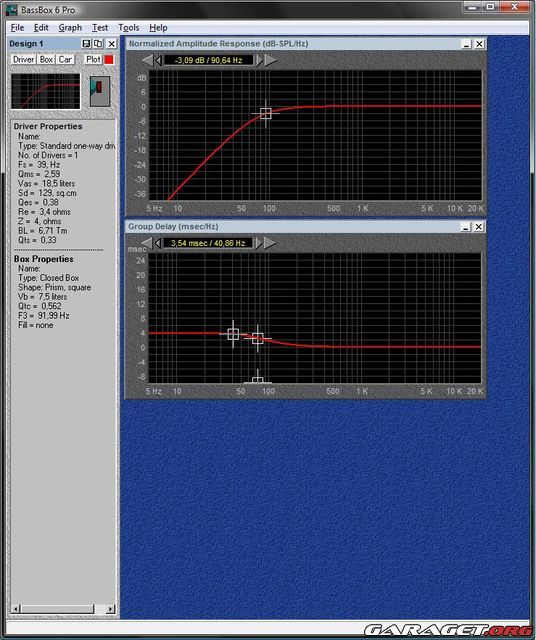Click the 'Type: Closed Box' line
Image resolution: width=536 pixels, height=640 pixels.
pos(49,278)
